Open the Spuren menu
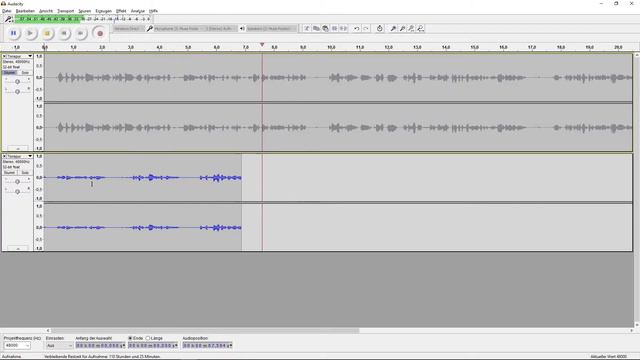Image resolution: width=640 pixels, height=360 pixels. coord(84,11)
